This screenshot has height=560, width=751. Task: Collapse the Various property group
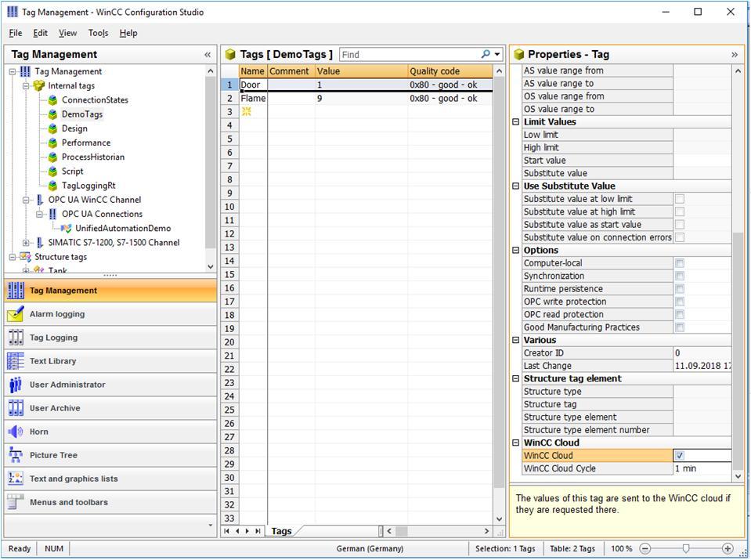point(516,340)
